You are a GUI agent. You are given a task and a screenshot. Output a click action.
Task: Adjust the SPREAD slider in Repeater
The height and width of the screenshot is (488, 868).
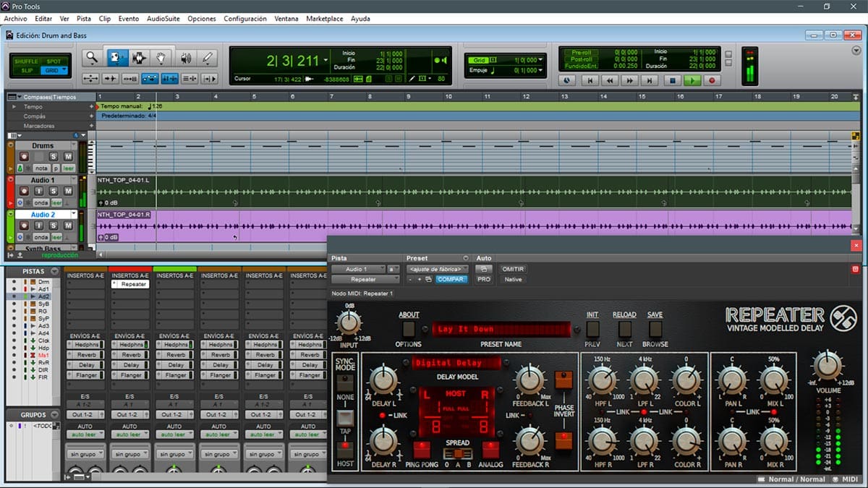pos(457,453)
